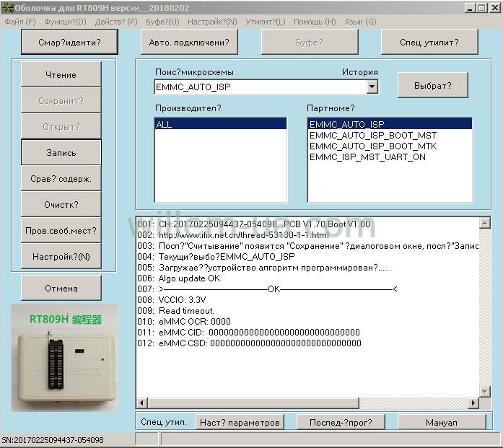Open the Функци?(D) menu
The image size is (503, 448).
tap(65, 22)
